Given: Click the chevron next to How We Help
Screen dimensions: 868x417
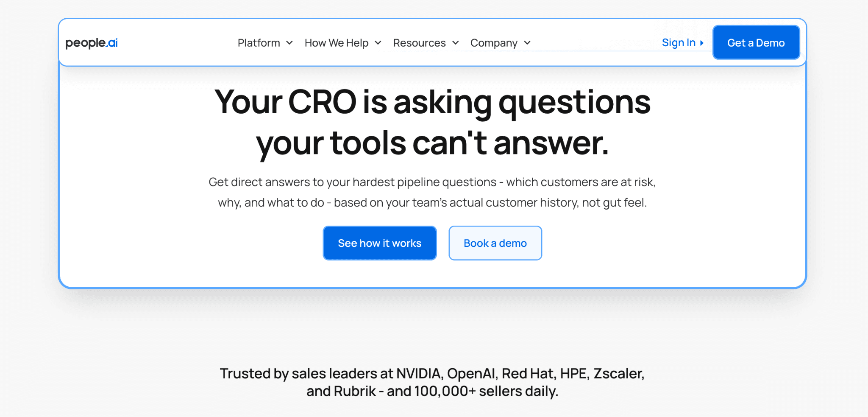Looking at the screenshot, I should pos(378,43).
